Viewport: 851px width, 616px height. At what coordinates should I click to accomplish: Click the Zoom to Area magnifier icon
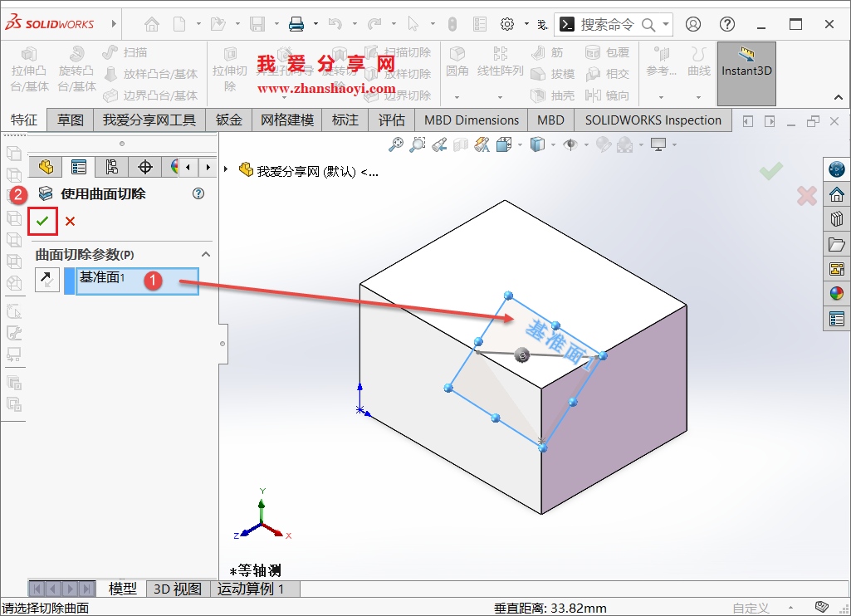pyautogui.click(x=418, y=143)
